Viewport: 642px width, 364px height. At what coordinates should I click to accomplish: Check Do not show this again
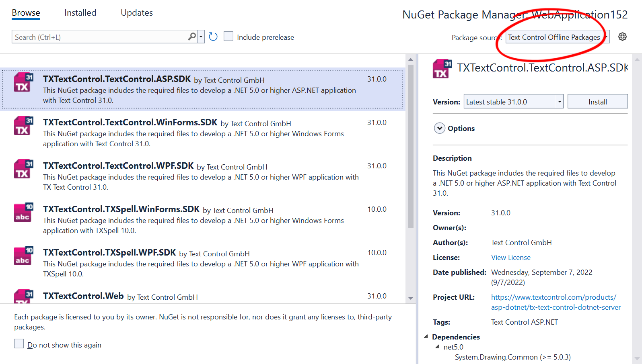19,344
